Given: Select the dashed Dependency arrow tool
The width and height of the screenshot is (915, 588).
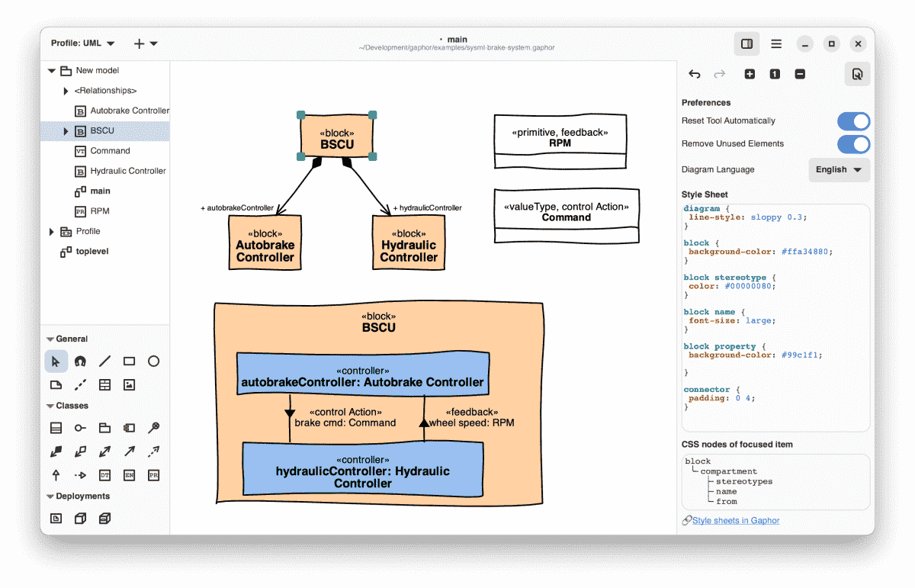Looking at the screenshot, I should pos(153,451).
